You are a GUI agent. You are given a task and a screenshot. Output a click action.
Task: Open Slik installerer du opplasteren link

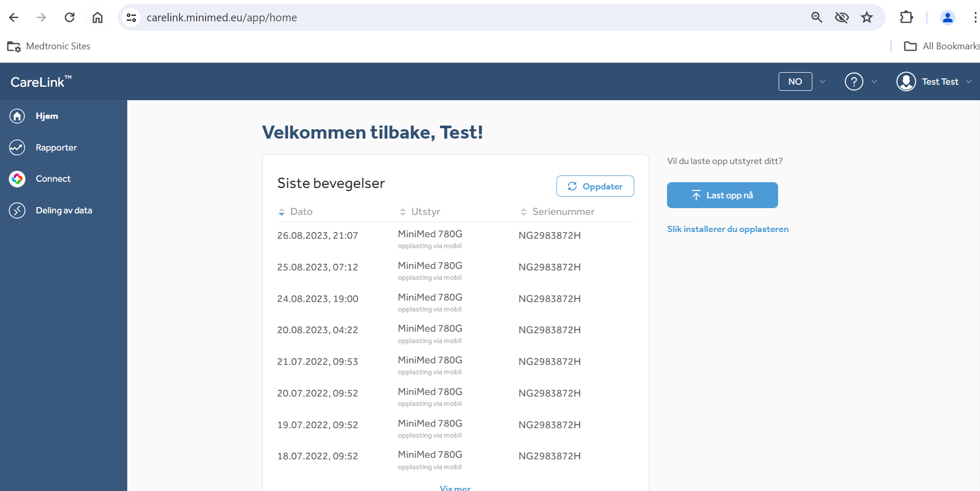point(728,229)
